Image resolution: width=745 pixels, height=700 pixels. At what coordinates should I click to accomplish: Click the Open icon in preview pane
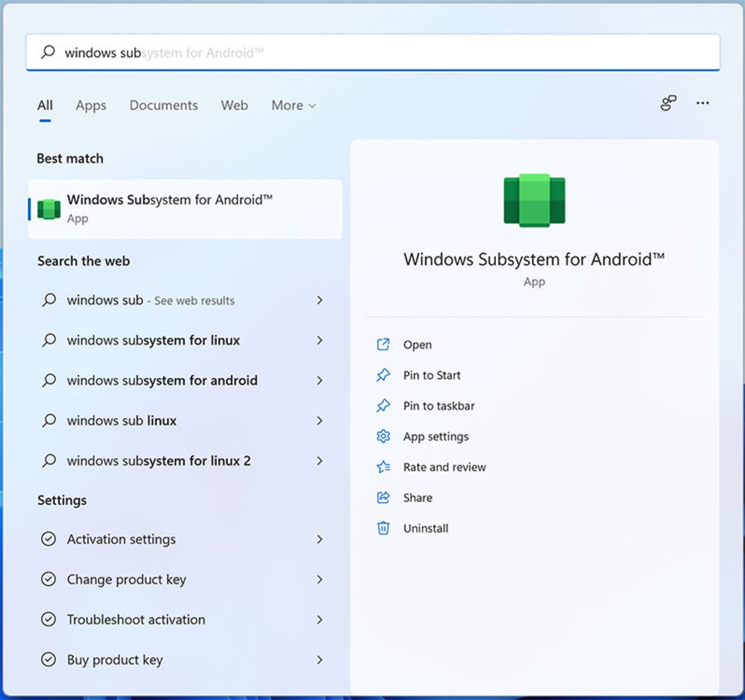(x=383, y=344)
